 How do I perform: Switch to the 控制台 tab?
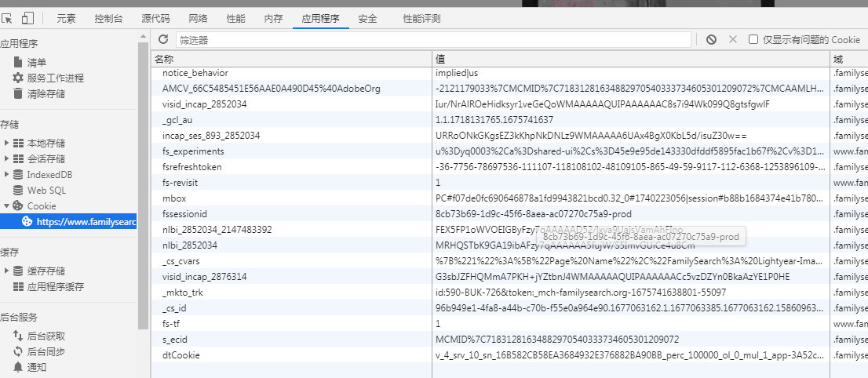(108, 18)
